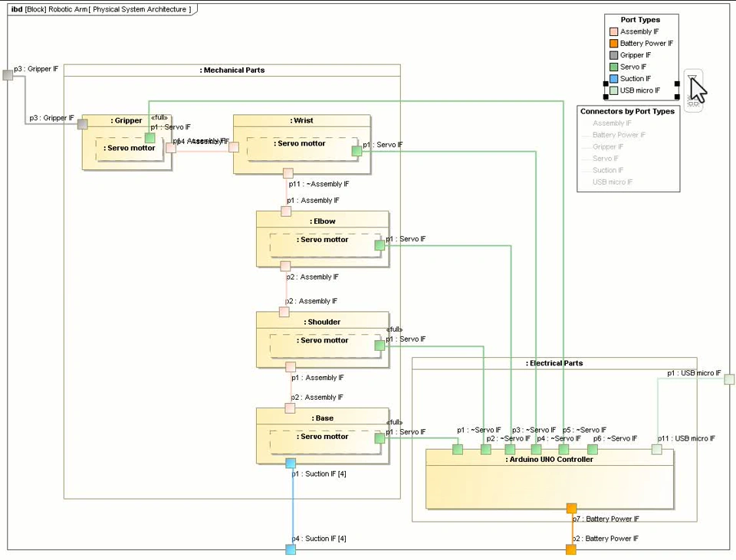Click the Electrical Parts title

pos(554,363)
